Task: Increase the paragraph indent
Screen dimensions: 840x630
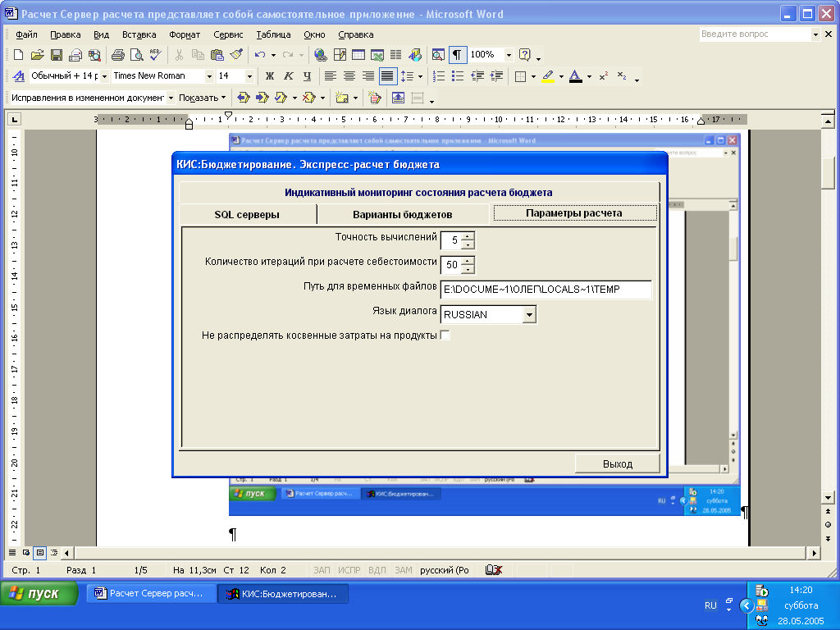Action: point(496,76)
